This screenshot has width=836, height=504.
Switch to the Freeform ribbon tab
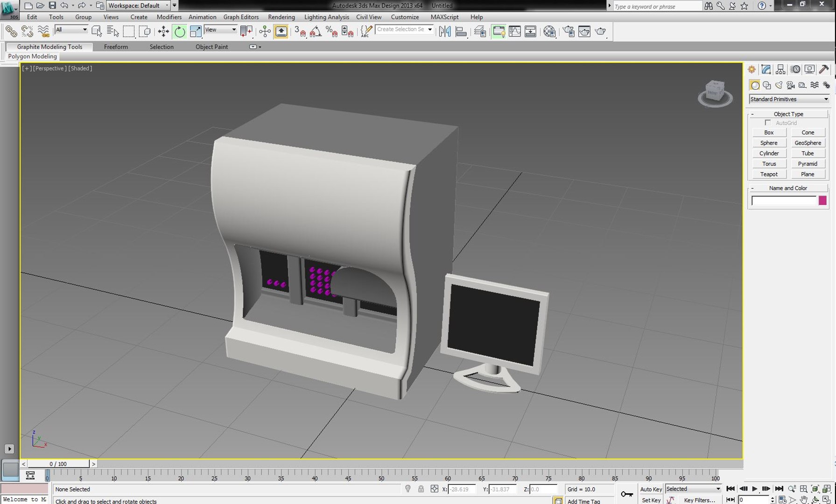116,47
